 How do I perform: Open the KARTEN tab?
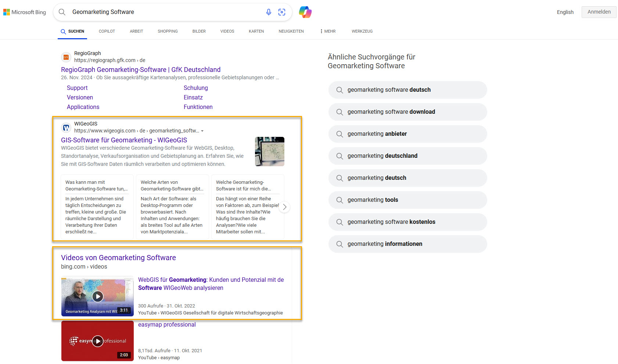pyautogui.click(x=256, y=31)
